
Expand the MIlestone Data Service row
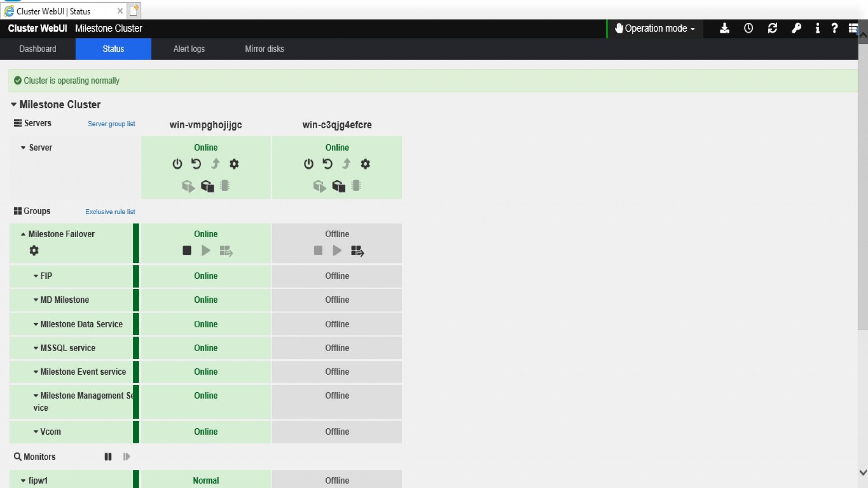(36, 324)
